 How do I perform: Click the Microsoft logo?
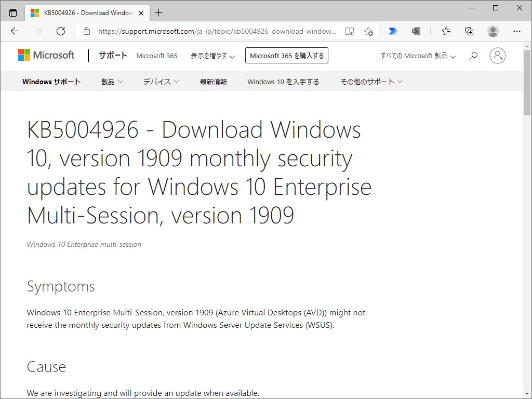pos(46,55)
